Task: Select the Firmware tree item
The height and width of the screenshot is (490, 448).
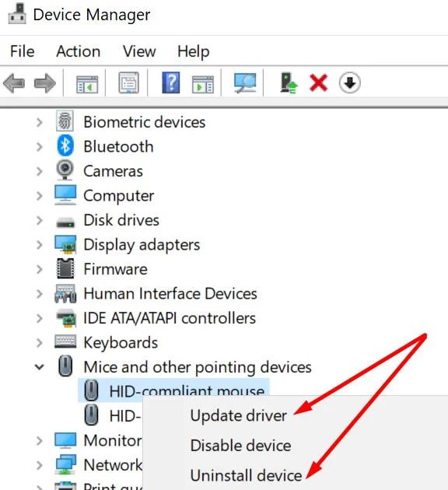Action: point(115,269)
